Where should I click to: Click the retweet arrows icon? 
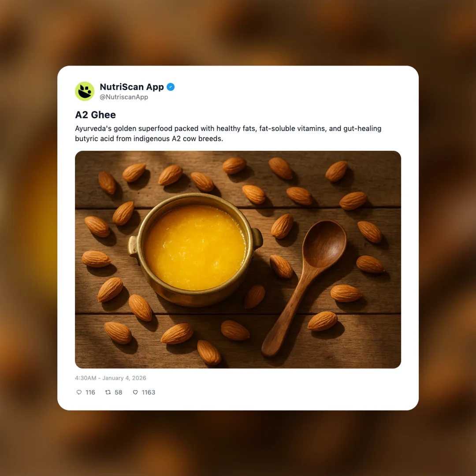108,392
